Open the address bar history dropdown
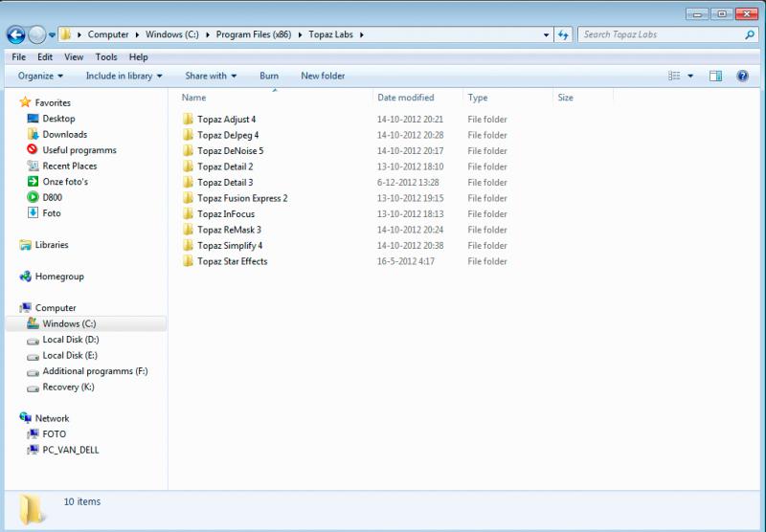 pos(546,35)
